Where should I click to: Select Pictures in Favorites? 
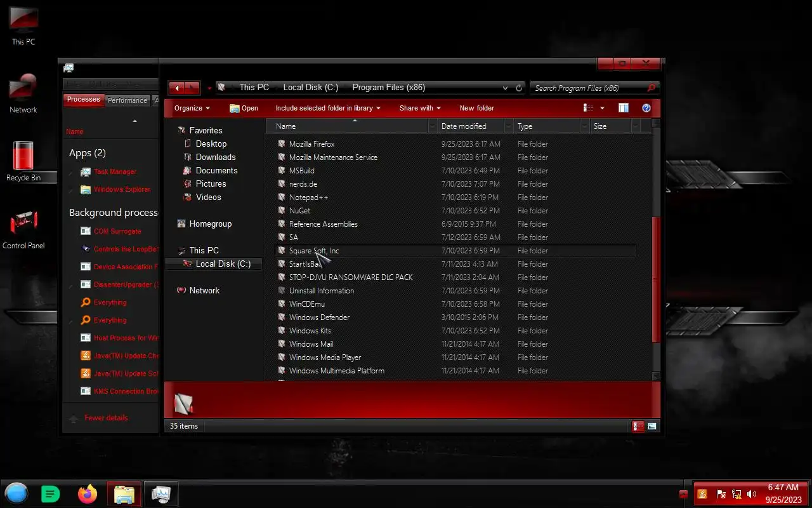click(211, 184)
